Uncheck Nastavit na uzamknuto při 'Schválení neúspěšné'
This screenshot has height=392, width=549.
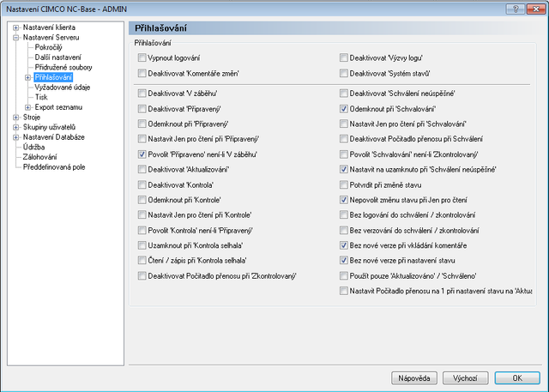point(344,169)
